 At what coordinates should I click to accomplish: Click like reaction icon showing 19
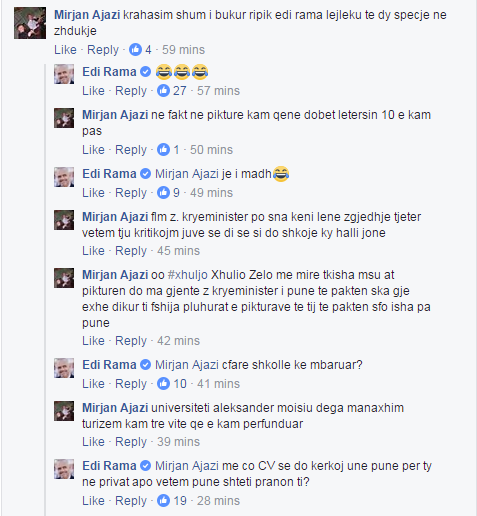click(163, 500)
